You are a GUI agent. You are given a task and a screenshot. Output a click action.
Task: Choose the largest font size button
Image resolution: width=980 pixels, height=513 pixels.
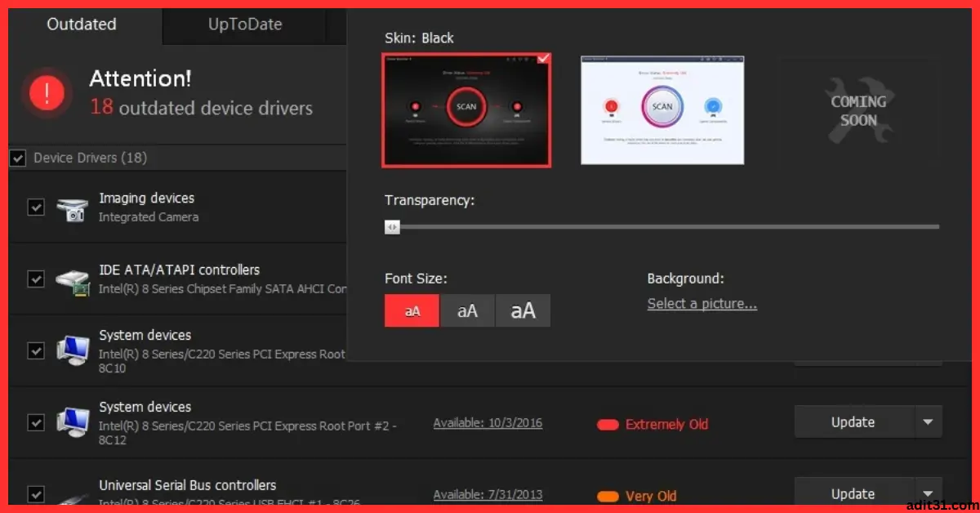(523, 310)
